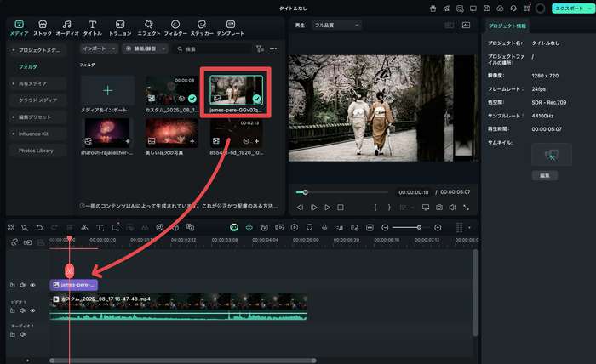Open the タイトル (Titles) tab

click(x=92, y=28)
